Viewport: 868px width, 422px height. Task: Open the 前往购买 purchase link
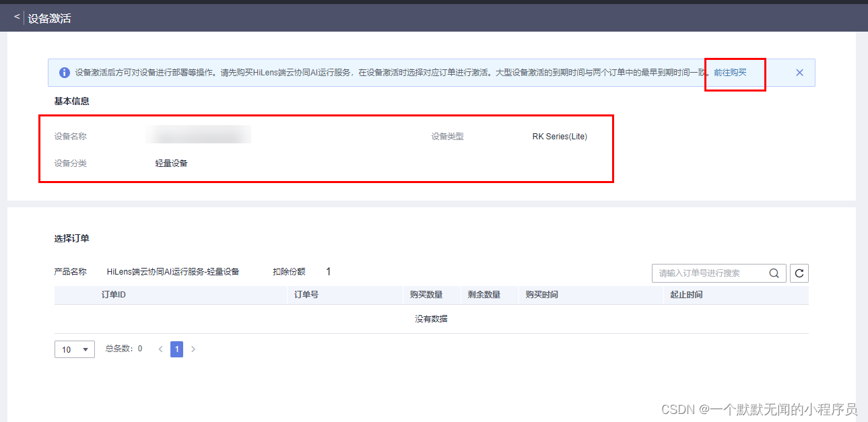[x=729, y=73]
